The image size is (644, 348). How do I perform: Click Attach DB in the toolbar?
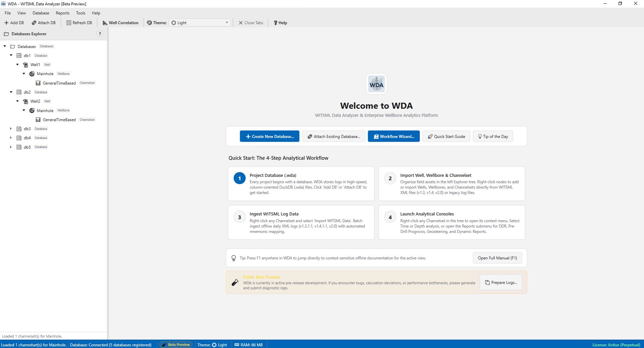tap(44, 23)
